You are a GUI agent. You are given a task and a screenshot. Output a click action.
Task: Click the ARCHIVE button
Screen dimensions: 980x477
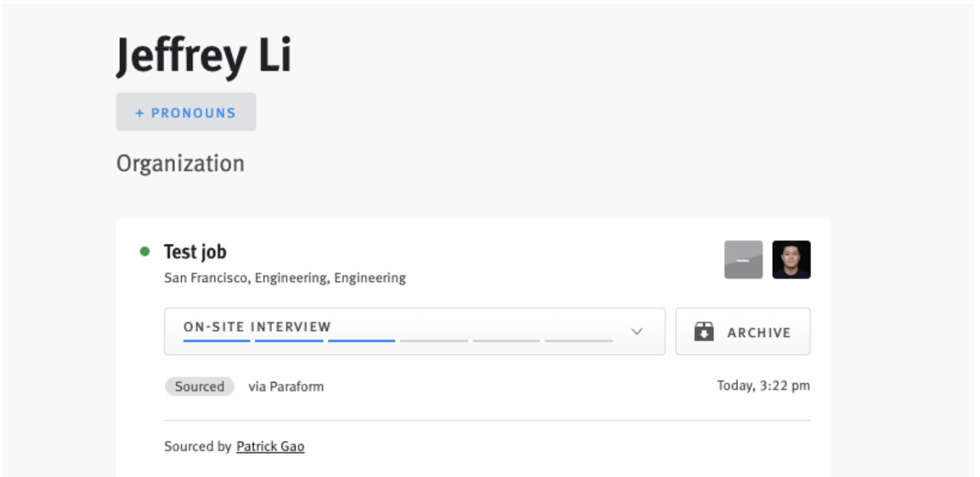pyautogui.click(x=743, y=331)
